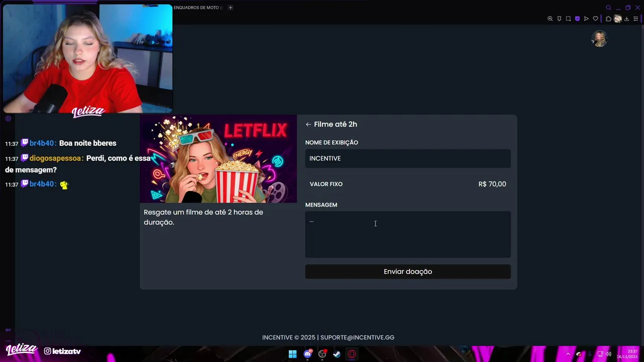Click the MENSAGEM text area
The width and height of the screenshot is (644, 362).
[x=408, y=234]
